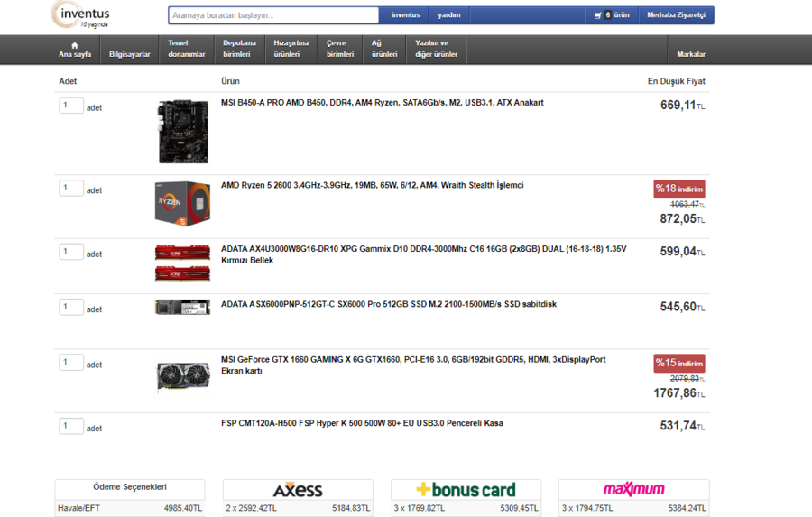Image resolution: width=812 pixels, height=517 pixels.
Task: Open the inventus menu in top bar
Action: tap(405, 15)
